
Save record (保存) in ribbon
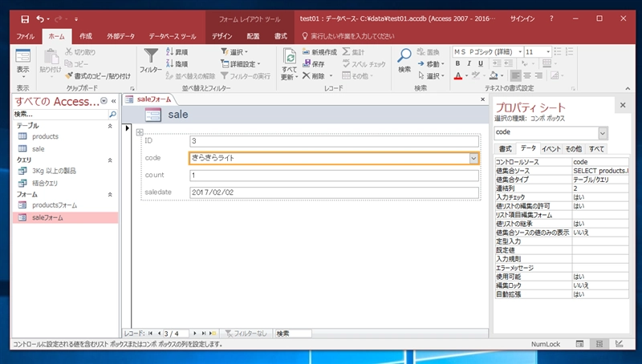(x=314, y=64)
